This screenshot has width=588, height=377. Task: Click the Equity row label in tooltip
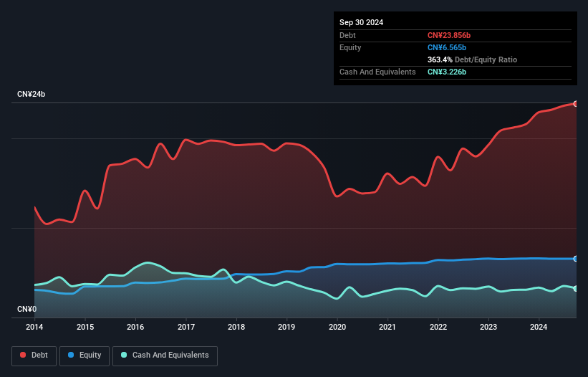click(x=350, y=47)
